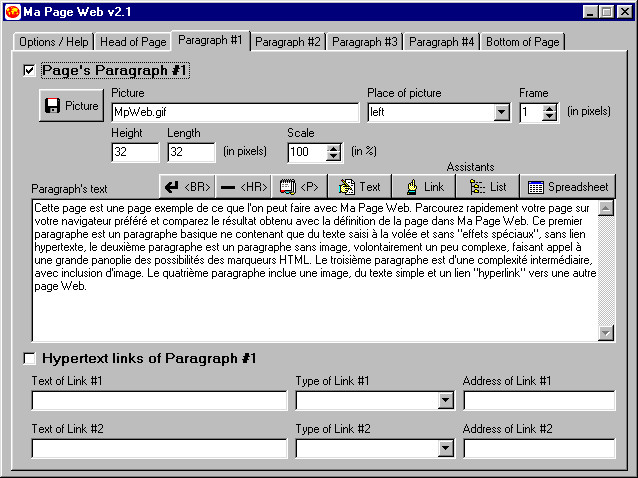The height and width of the screenshot is (478, 638).
Task: Open the Place of picture dropdown
Action: pos(502,112)
